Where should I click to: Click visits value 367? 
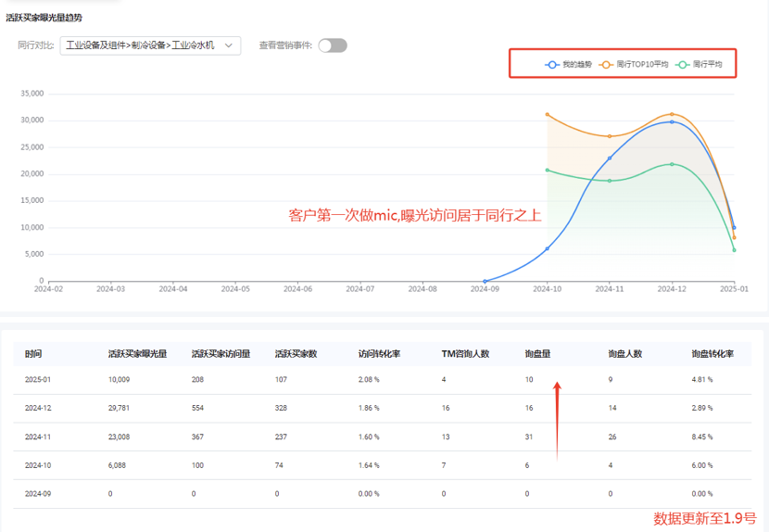[x=197, y=437]
